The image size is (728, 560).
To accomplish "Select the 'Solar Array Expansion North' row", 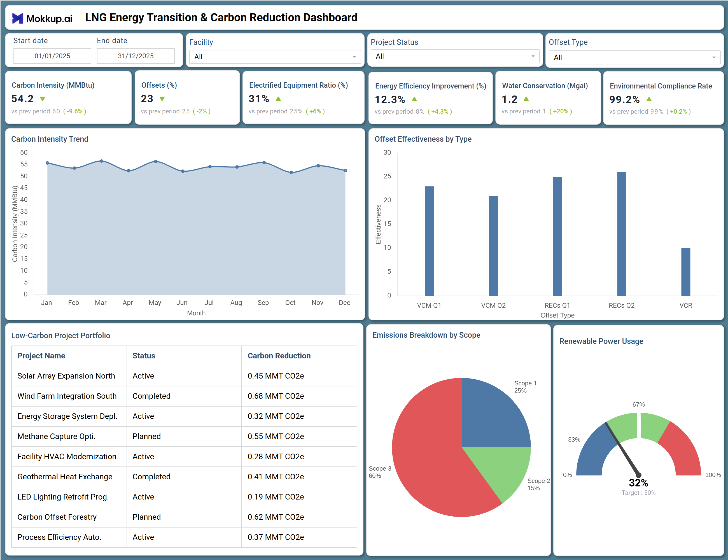I will pos(184,376).
